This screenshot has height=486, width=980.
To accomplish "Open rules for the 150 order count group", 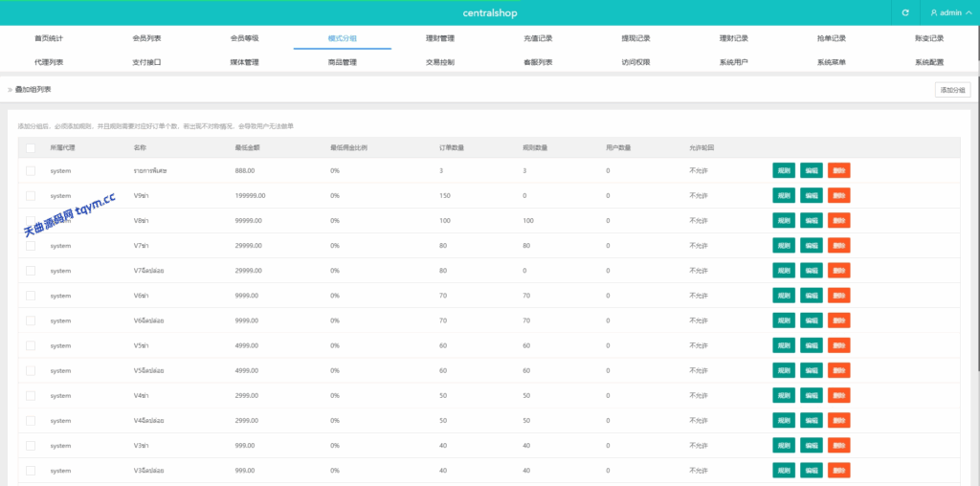I will (x=784, y=195).
